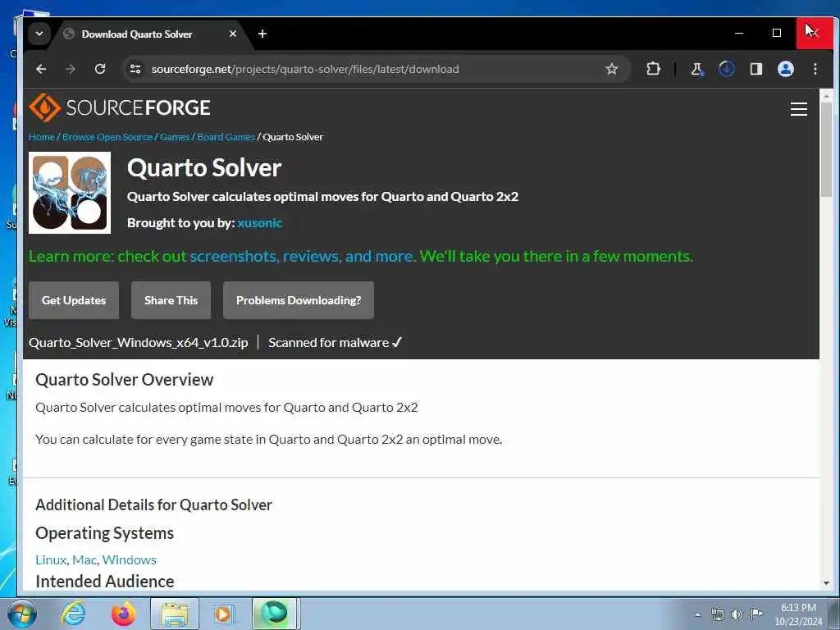Open Windows Explorer folder on taskbar
This screenshot has height=630, width=840.
(175, 614)
